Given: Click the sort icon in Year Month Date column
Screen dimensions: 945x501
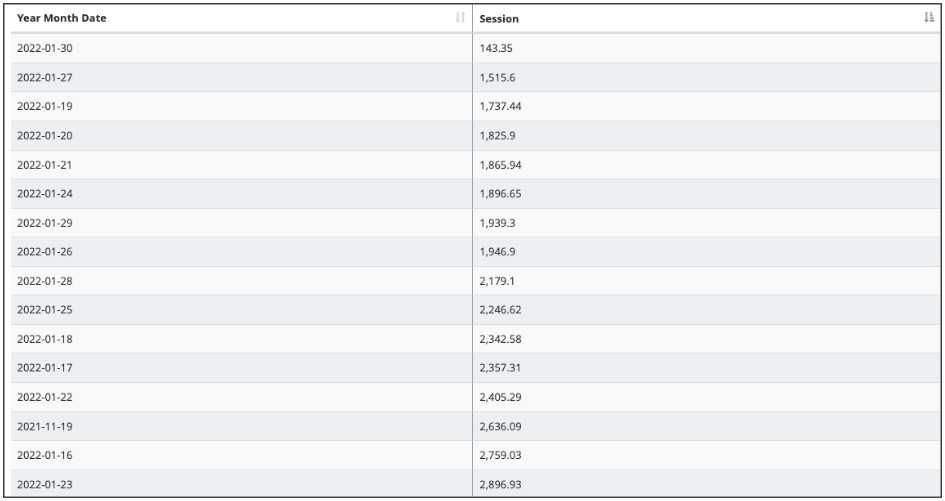Looking at the screenshot, I should (460, 19).
